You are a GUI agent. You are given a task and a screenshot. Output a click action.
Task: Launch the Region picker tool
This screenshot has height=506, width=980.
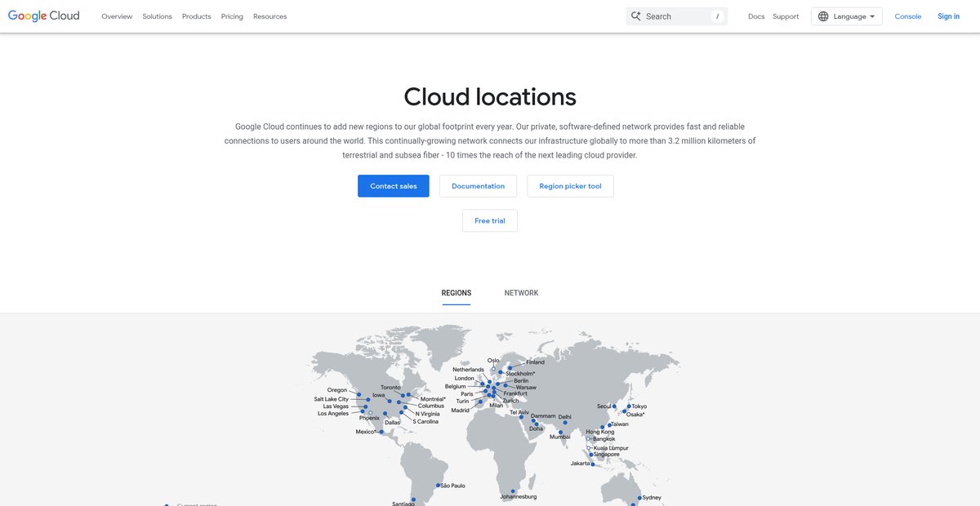click(x=570, y=186)
